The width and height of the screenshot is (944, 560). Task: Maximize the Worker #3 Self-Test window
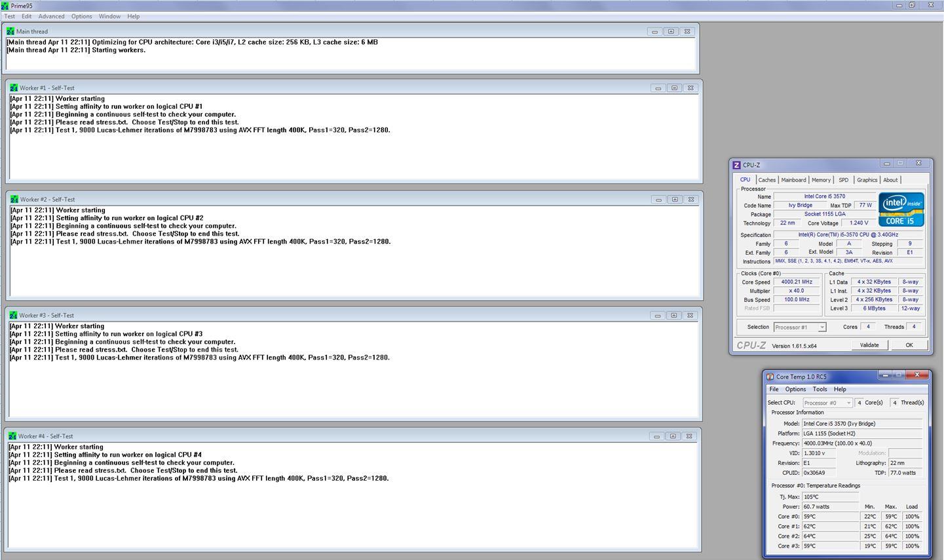pyautogui.click(x=673, y=315)
